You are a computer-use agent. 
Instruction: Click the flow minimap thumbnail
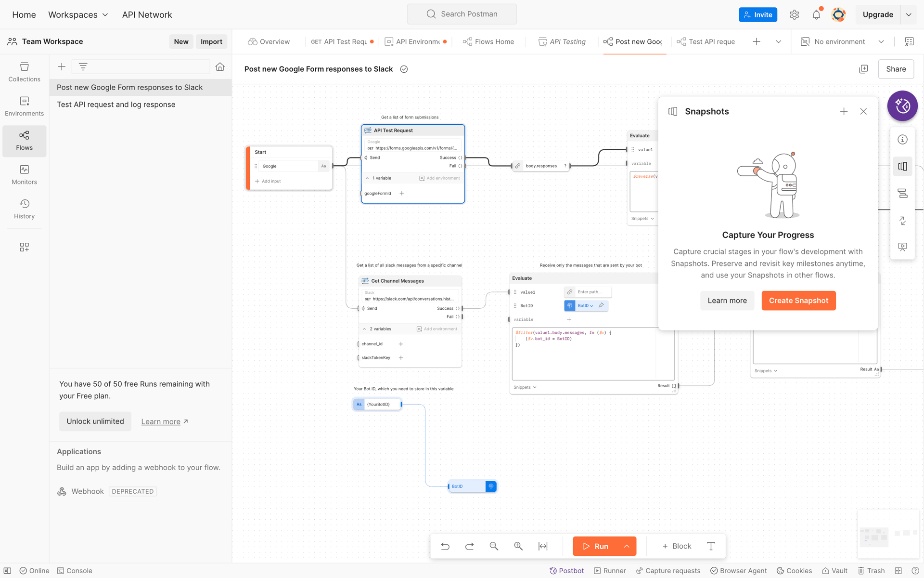click(x=888, y=534)
